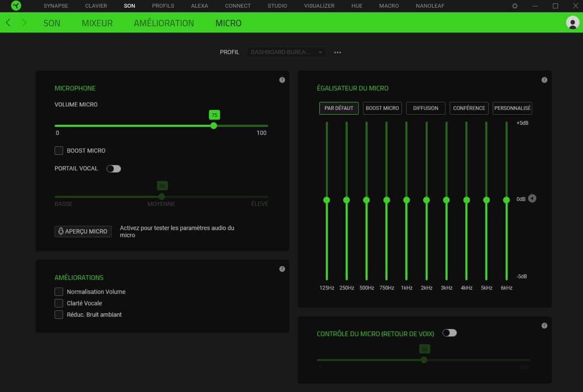This screenshot has height=392, width=583.
Task: Click the 1kHz equalizer slider handle
Action: click(x=407, y=200)
